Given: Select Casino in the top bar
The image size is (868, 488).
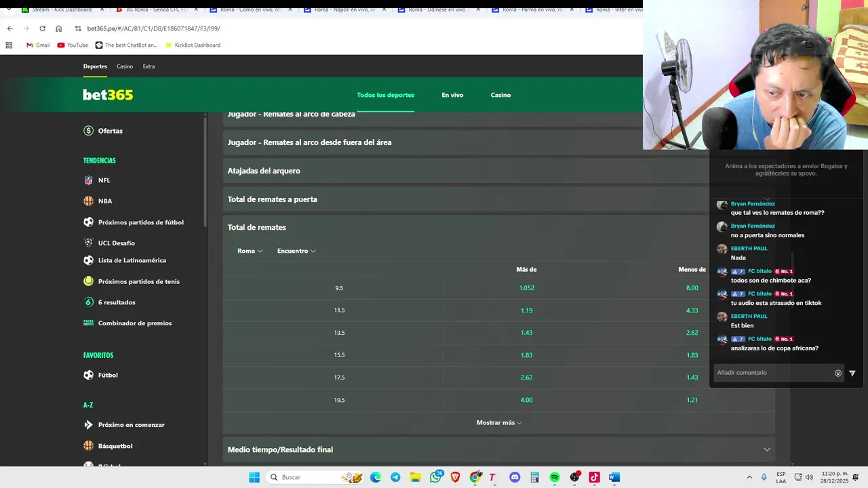Looking at the screenshot, I should (x=125, y=66).
